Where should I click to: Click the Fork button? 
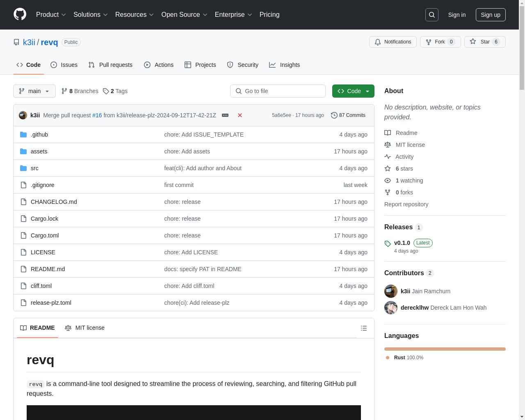[441, 42]
